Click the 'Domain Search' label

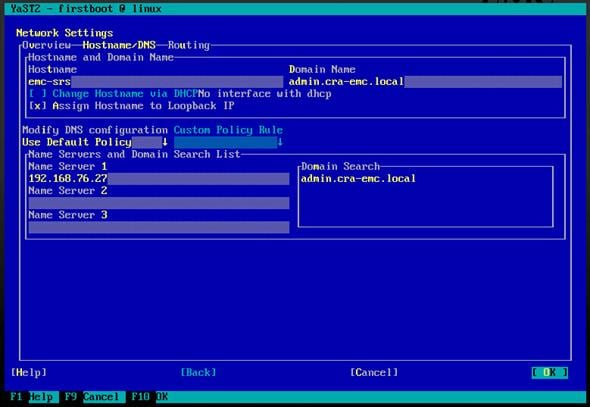pyautogui.click(x=340, y=166)
